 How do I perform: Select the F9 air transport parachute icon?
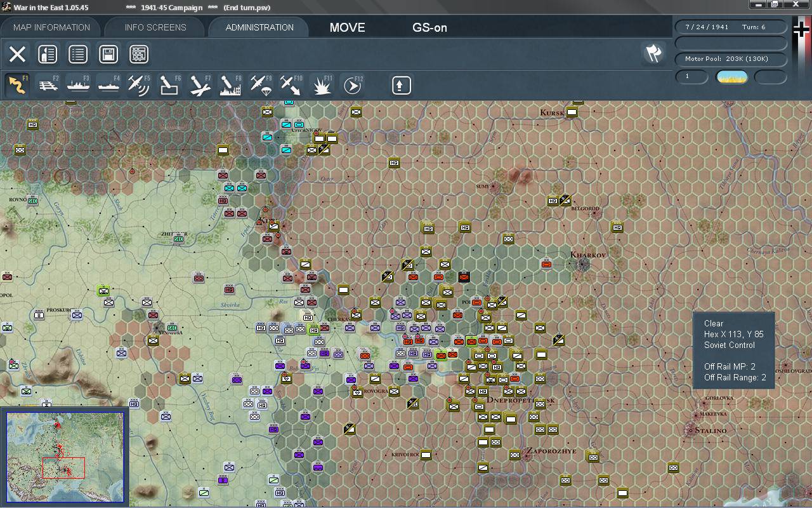pyautogui.click(x=261, y=85)
